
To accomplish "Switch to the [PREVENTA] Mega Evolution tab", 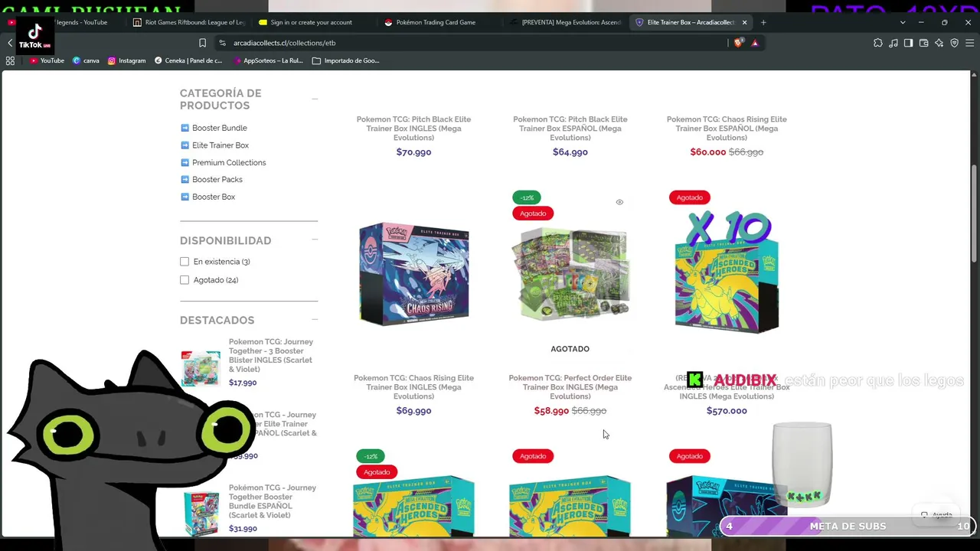I will (565, 22).
